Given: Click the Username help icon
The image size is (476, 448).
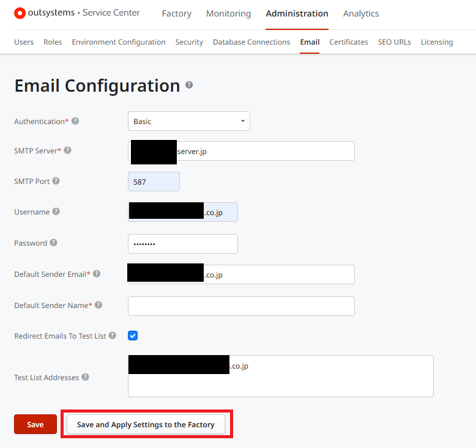Looking at the screenshot, I should point(56,211).
